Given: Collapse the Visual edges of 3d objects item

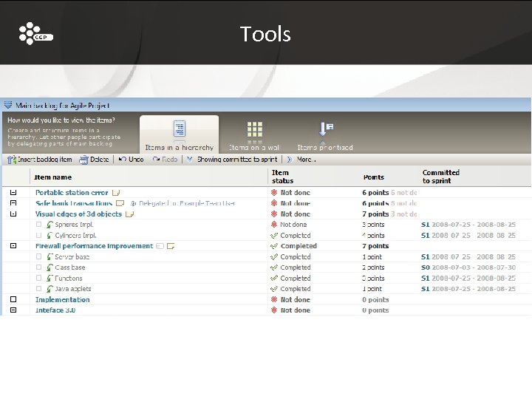Looking at the screenshot, I should (x=13, y=214).
